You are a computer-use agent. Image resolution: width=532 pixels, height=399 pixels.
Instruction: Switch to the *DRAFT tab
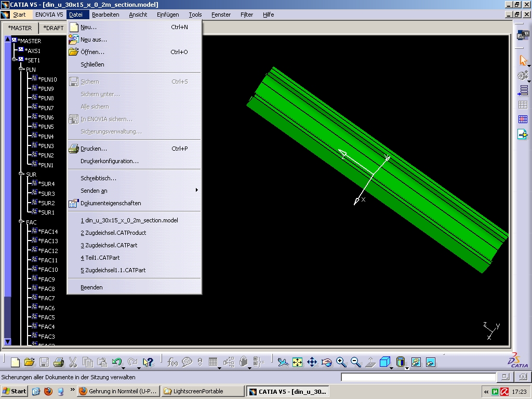tap(53, 28)
